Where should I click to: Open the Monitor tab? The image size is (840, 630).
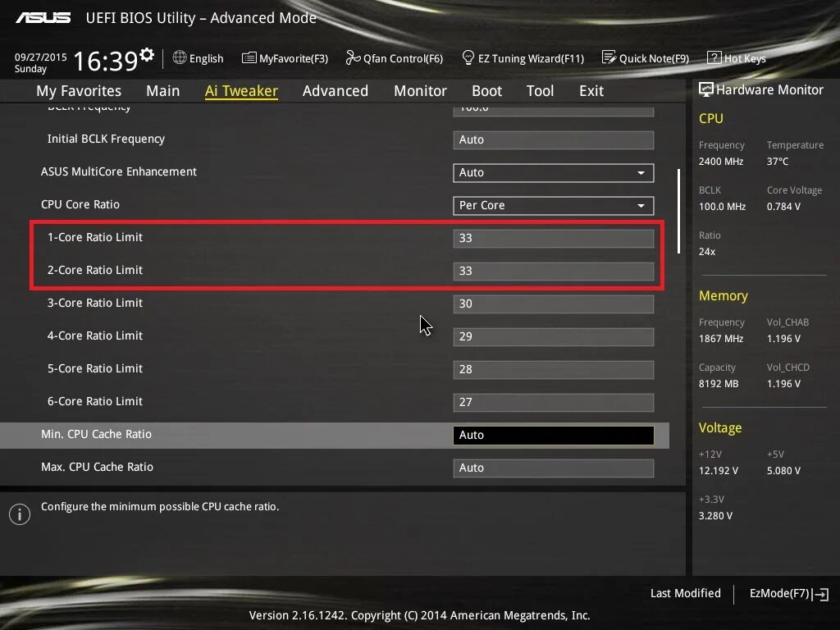(x=420, y=91)
